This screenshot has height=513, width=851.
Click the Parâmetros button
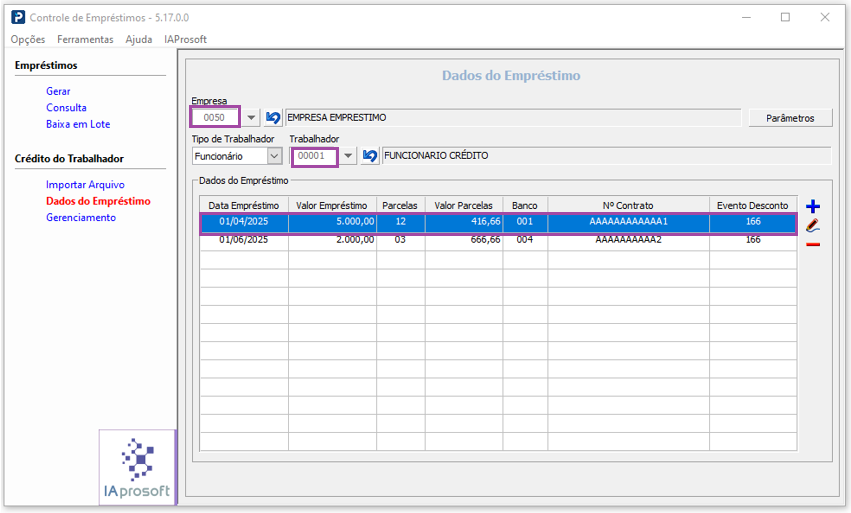tap(790, 118)
